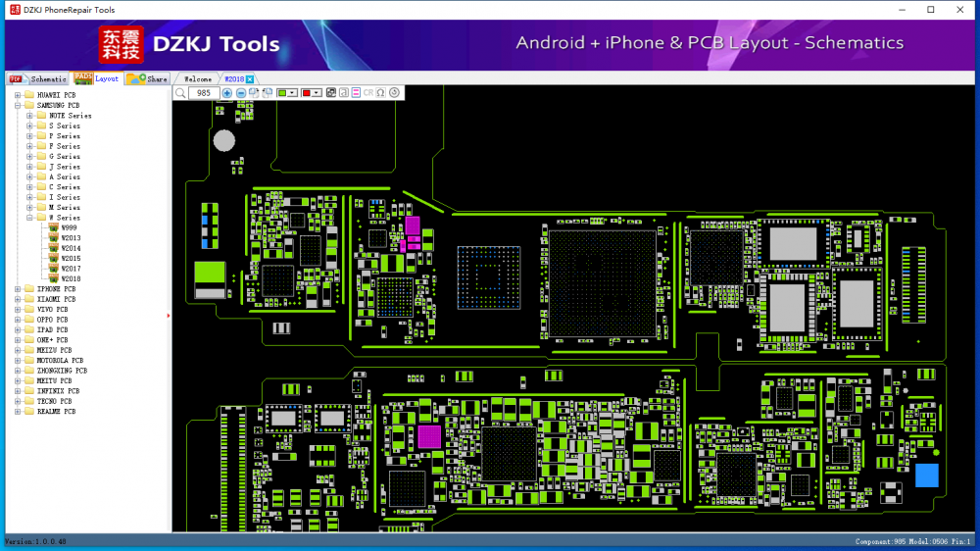Click the zoom out minus icon
This screenshot has width=980, height=551.
pos(241,93)
